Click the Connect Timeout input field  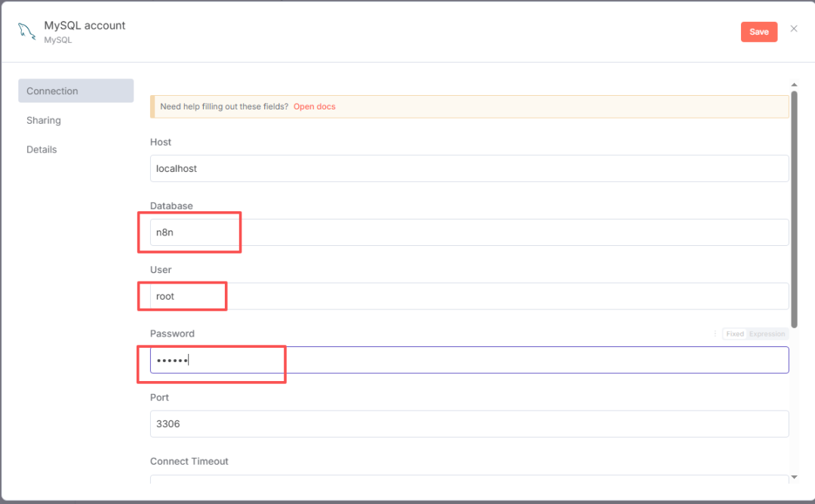[469, 479]
